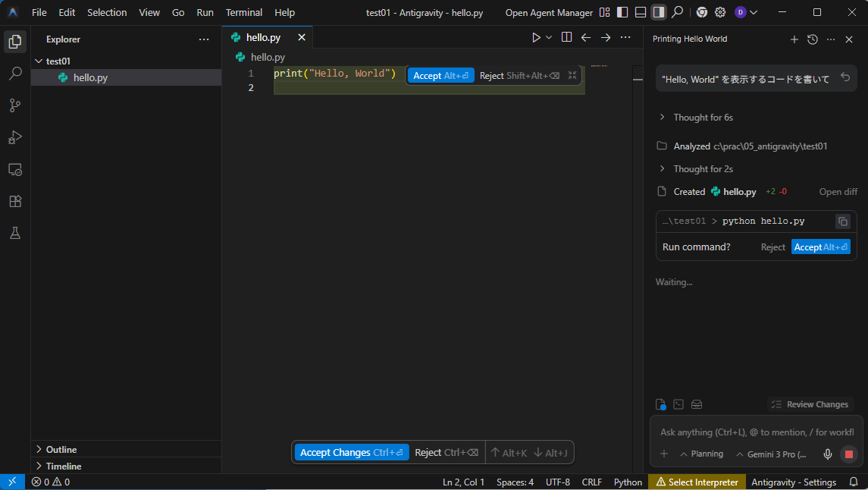Open the settings gear in title bar

(720, 12)
